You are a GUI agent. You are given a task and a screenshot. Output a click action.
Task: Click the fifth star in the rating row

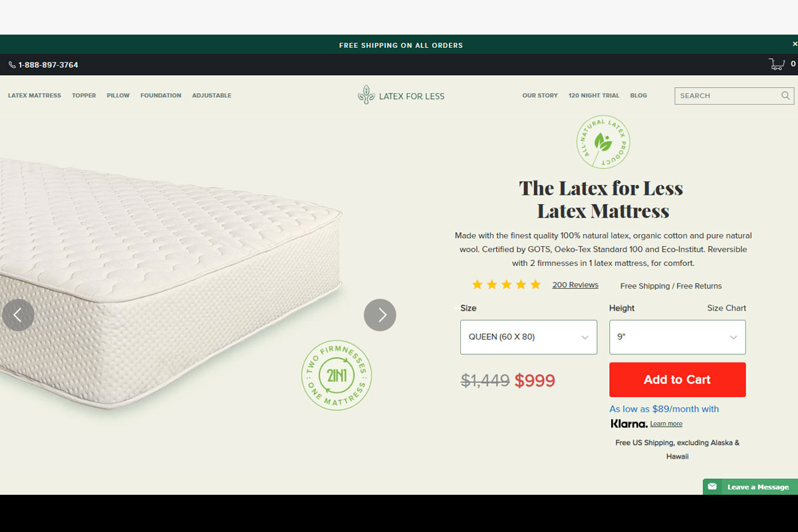(535, 284)
